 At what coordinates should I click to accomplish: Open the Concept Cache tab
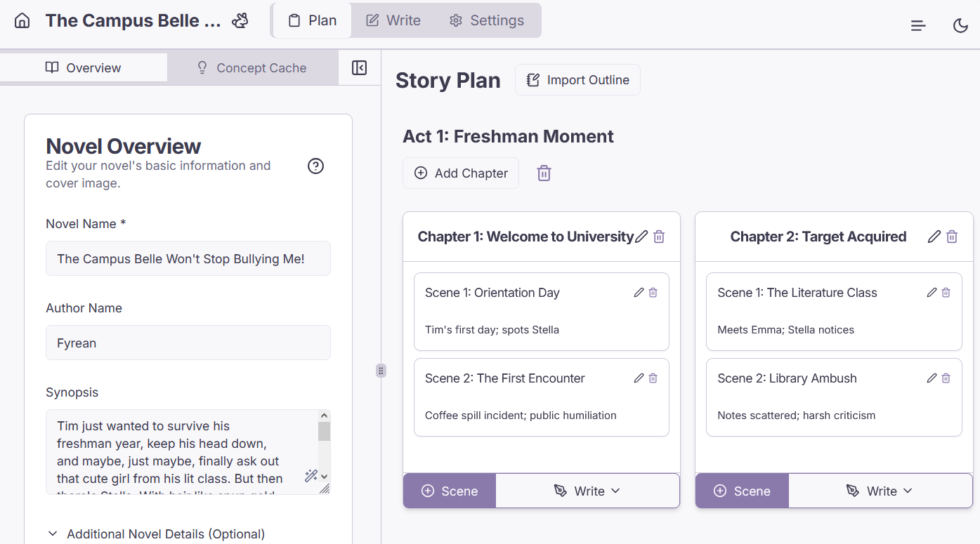tap(251, 67)
